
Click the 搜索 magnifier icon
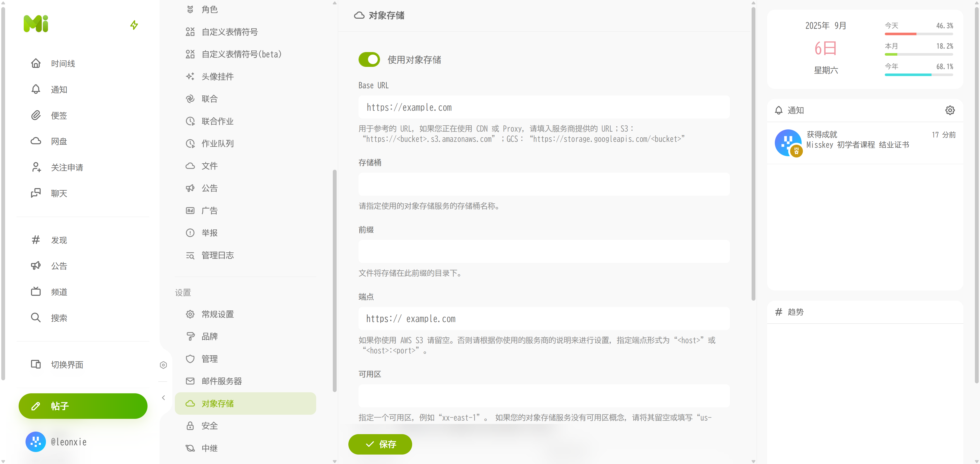coord(36,318)
